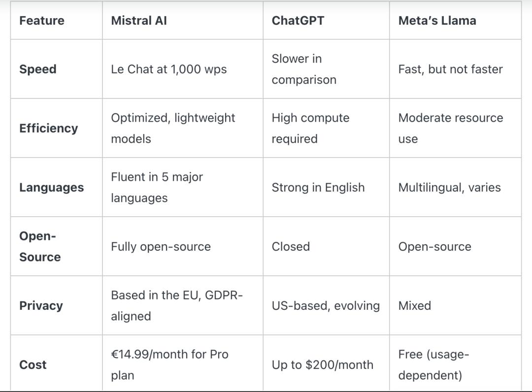Select the Meta's Llama column header
Viewport: 532px width, 392px height.
pos(437,21)
